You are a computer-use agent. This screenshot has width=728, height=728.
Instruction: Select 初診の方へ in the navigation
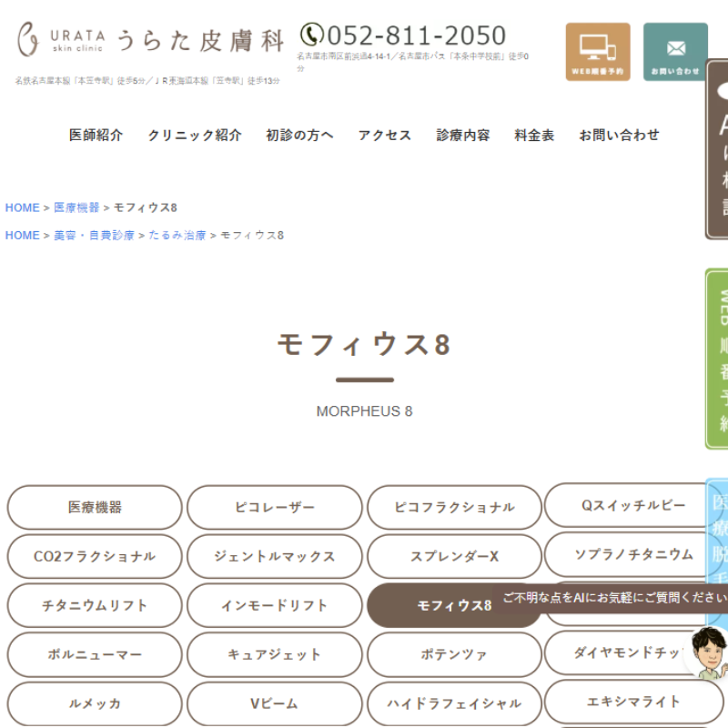pyautogui.click(x=299, y=135)
